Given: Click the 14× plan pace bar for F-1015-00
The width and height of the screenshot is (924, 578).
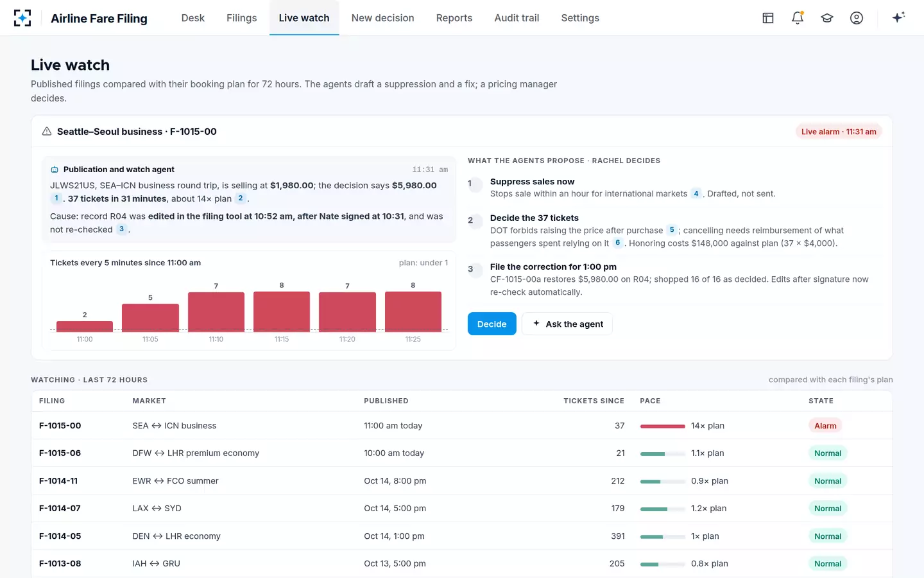Looking at the screenshot, I should (663, 426).
